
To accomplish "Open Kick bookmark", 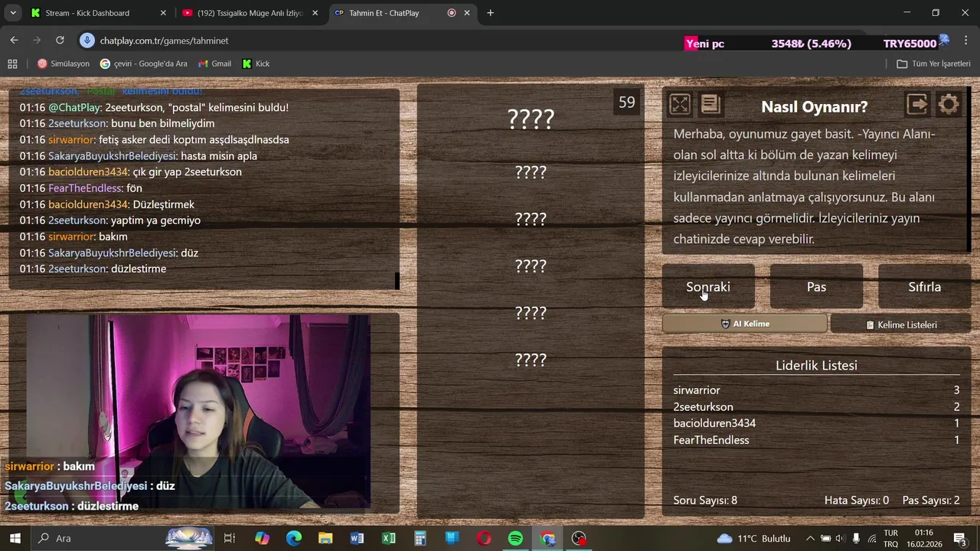I will (256, 64).
